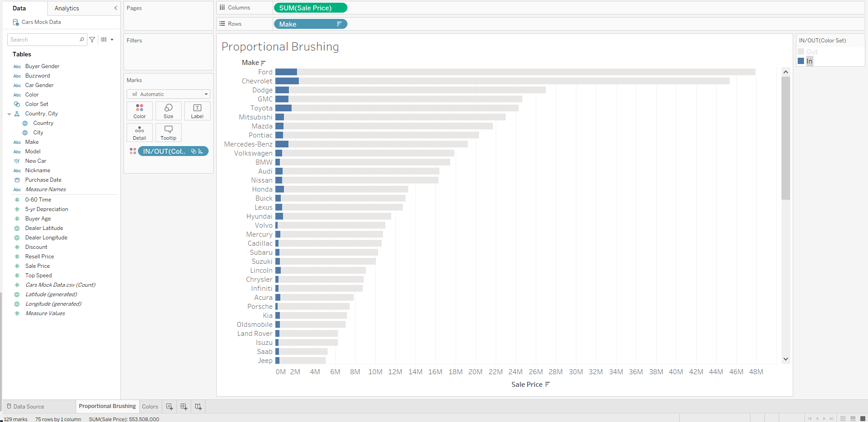Collapse the Country, City hierarchy
868x422 pixels.
tap(9, 114)
